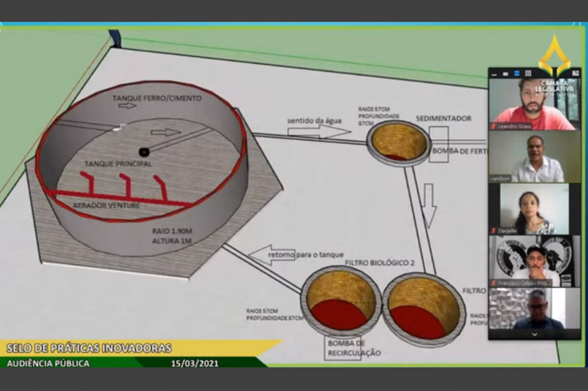Click the icon at the Zoom panel's top-right corner

pyautogui.click(x=575, y=73)
